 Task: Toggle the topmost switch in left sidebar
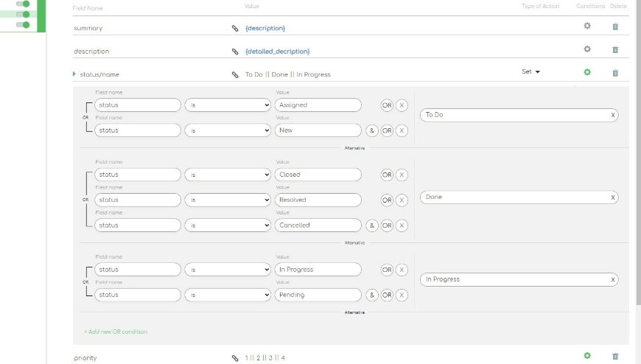(x=23, y=4)
